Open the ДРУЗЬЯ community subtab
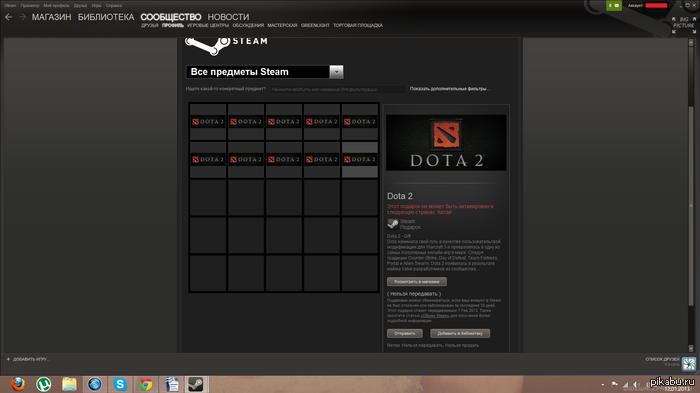The width and height of the screenshot is (700, 393). (x=150, y=25)
